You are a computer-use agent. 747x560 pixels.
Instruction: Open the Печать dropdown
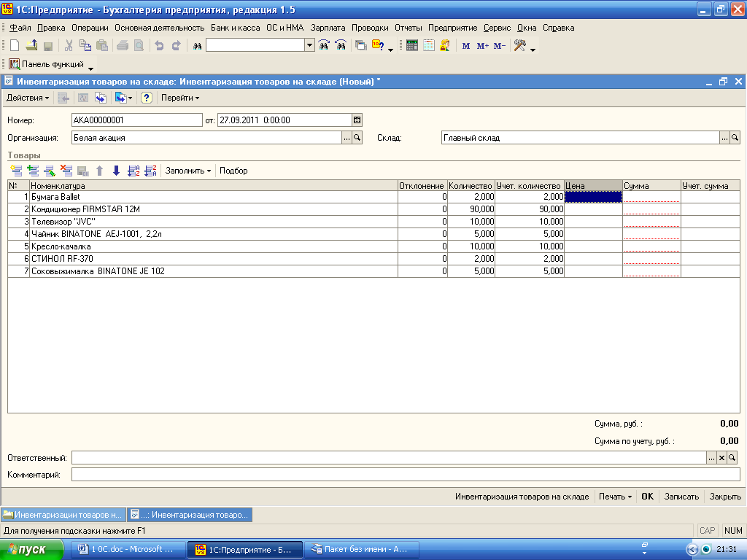pyautogui.click(x=615, y=496)
